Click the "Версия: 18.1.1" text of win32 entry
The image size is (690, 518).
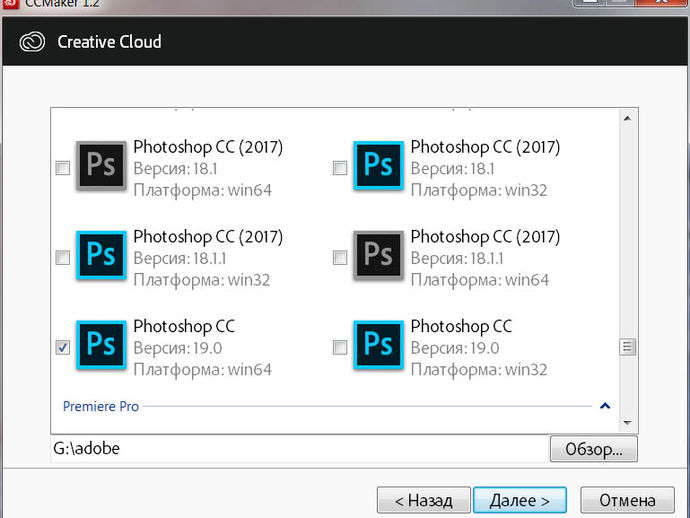[180, 258]
